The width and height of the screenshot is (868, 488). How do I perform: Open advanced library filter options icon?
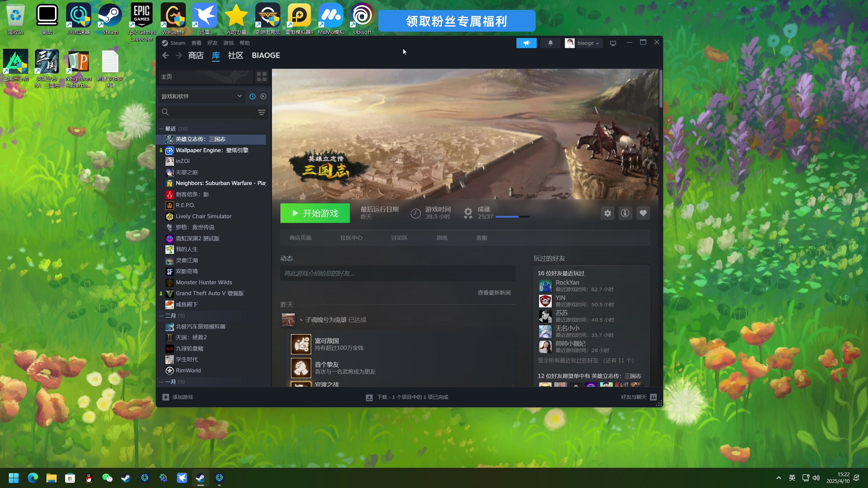261,112
